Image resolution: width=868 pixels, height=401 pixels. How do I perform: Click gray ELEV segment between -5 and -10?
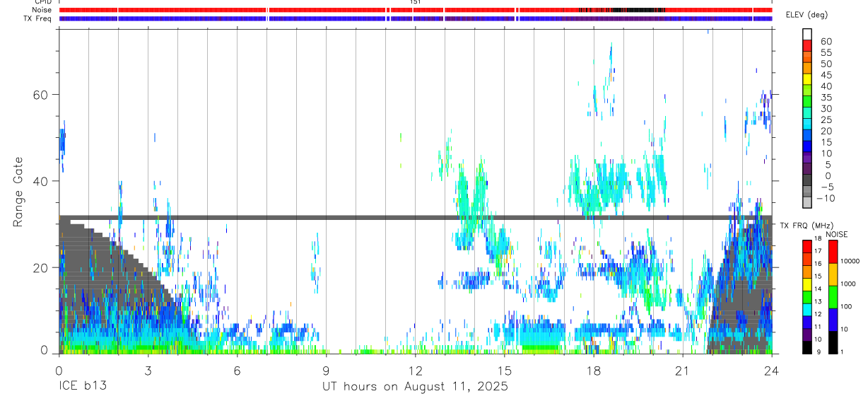(x=807, y=192)
